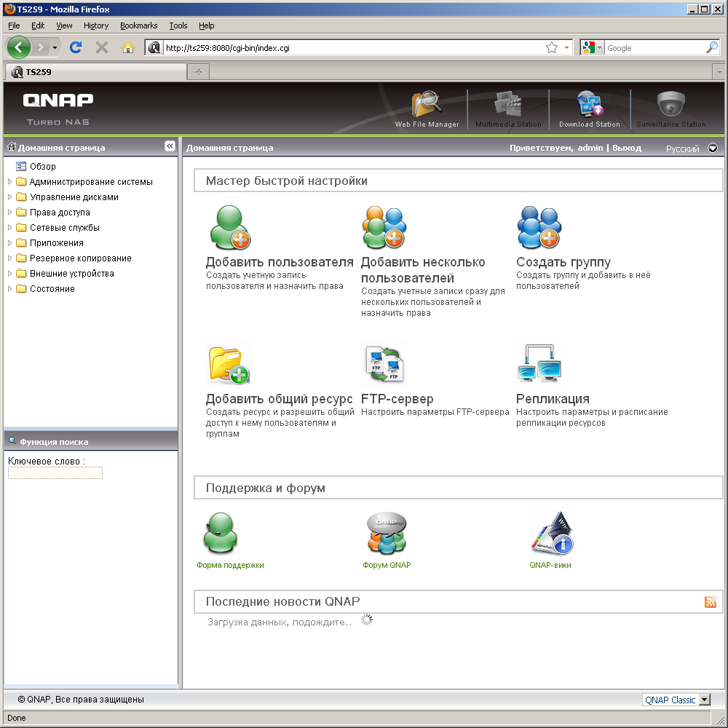Bookmark the page with the star icon

tap(552, 47)
